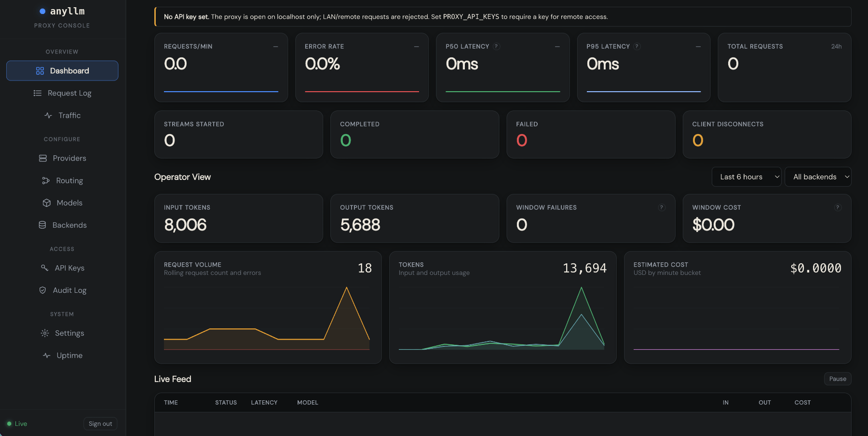The width and height of the screenshot is (868, 436).
Task: Open the Providers configuration
Action: tap(62, 158)
